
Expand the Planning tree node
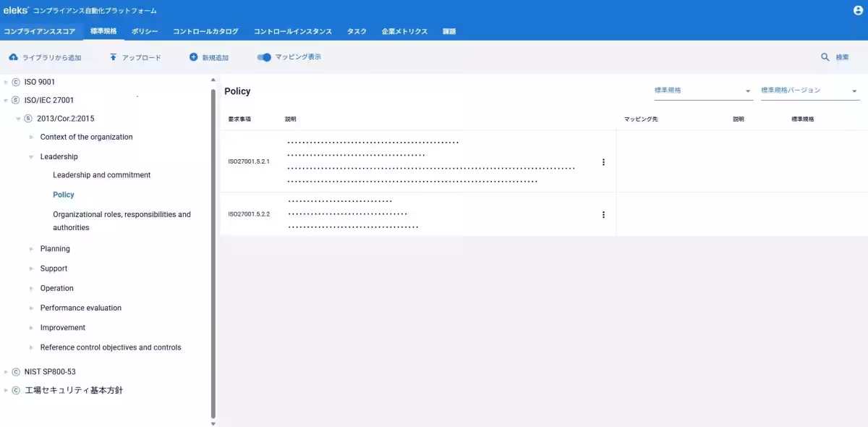pyautogui.click(x=31, y=248)
